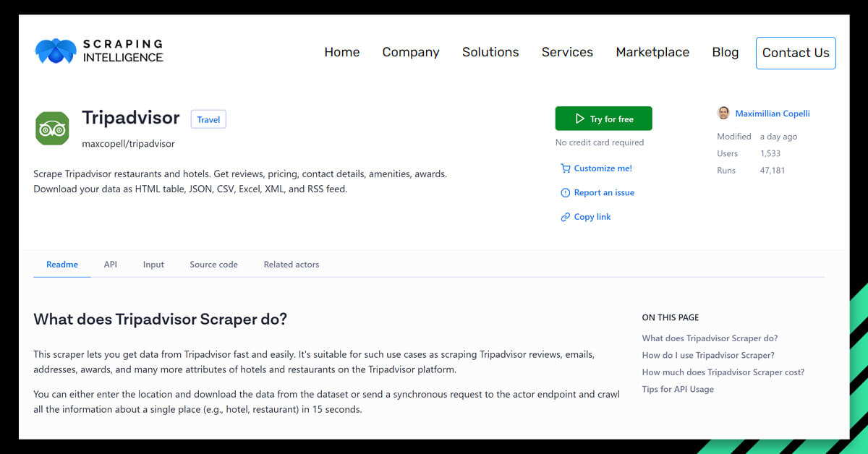This screenshot has height=454, width=868.
Task: Click the Scraping Intelligence logo
Action: tap(99, 51)
